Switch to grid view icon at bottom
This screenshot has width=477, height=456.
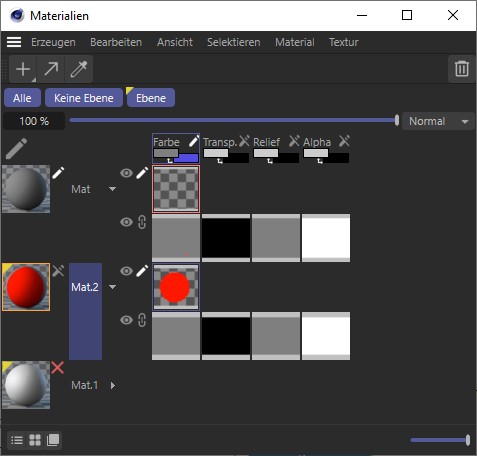pos(35,440)
